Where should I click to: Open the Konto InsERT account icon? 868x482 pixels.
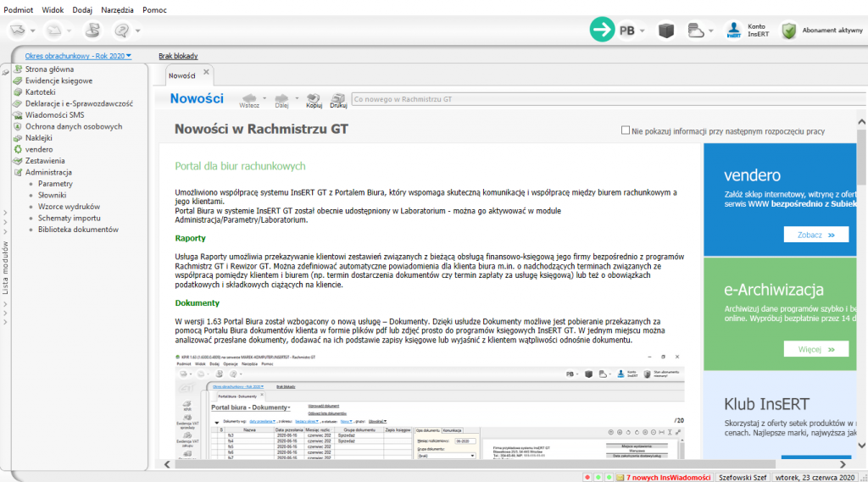[734, 30]
